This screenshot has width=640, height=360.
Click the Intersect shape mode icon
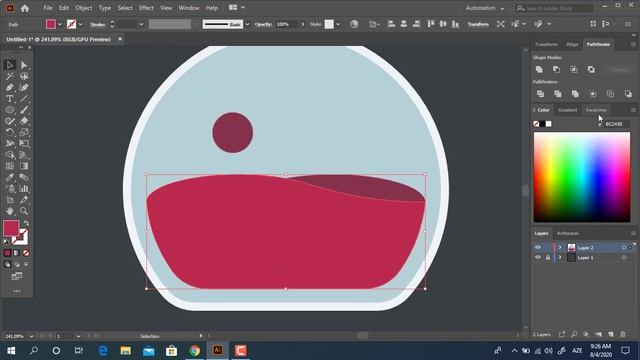coord(573,69)
